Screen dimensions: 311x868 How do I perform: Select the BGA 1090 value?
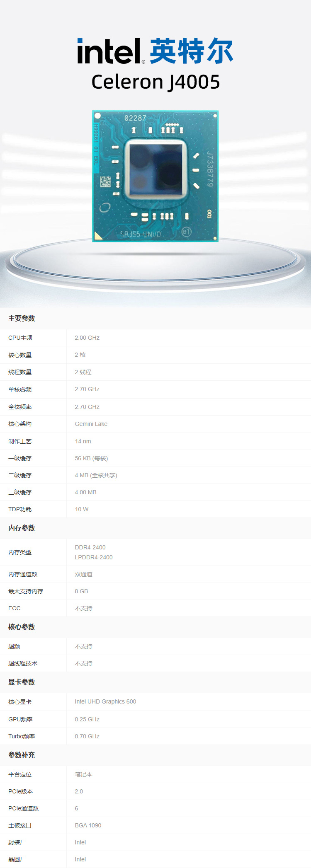88,825
